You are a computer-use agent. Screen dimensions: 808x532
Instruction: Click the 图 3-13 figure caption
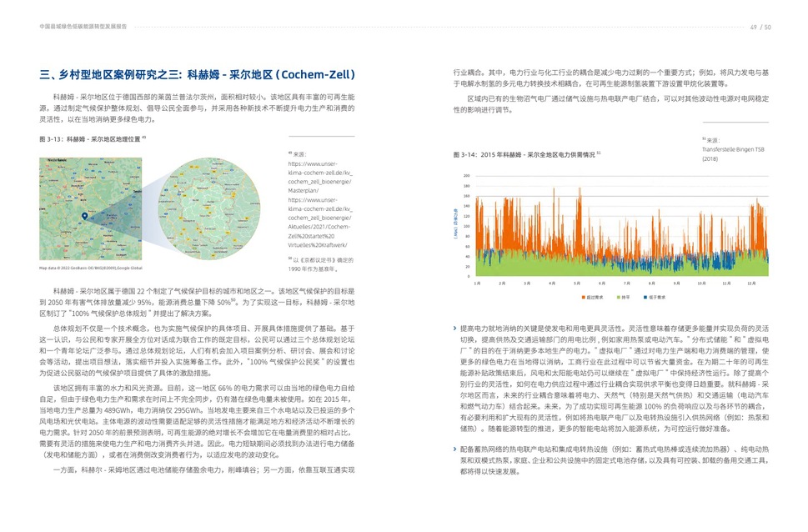(91, 138)
